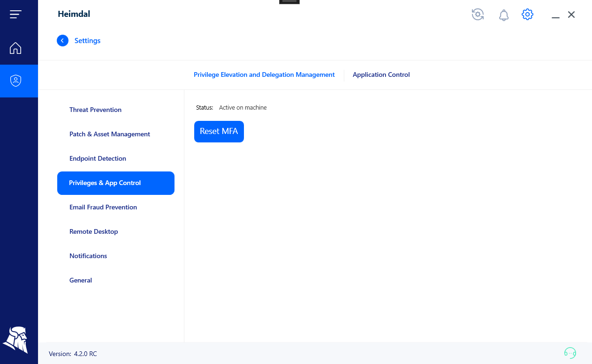Screen dimensions: 592x364
Task: Minimize the Heimdal window
Action: 556,17
